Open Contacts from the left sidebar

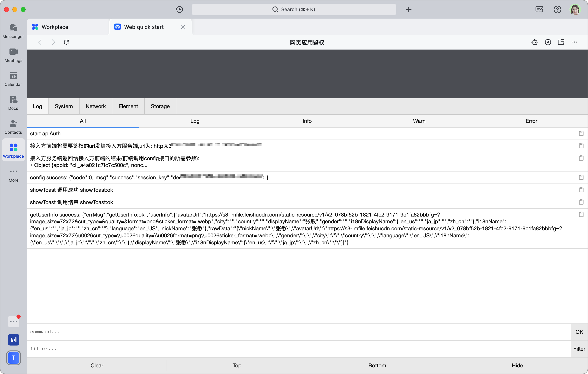13,126
